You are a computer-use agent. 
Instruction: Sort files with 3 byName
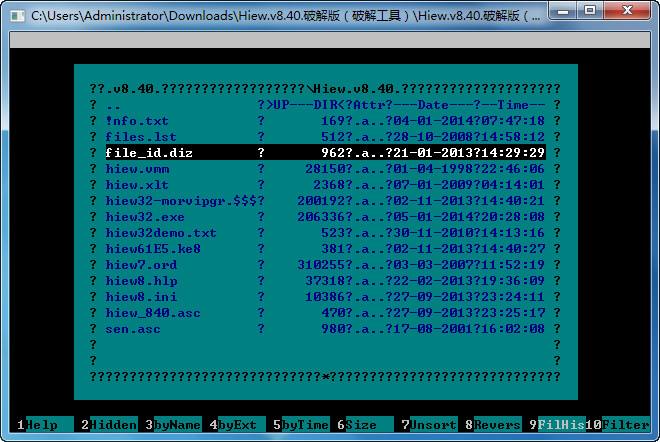[x=173, y=425]
